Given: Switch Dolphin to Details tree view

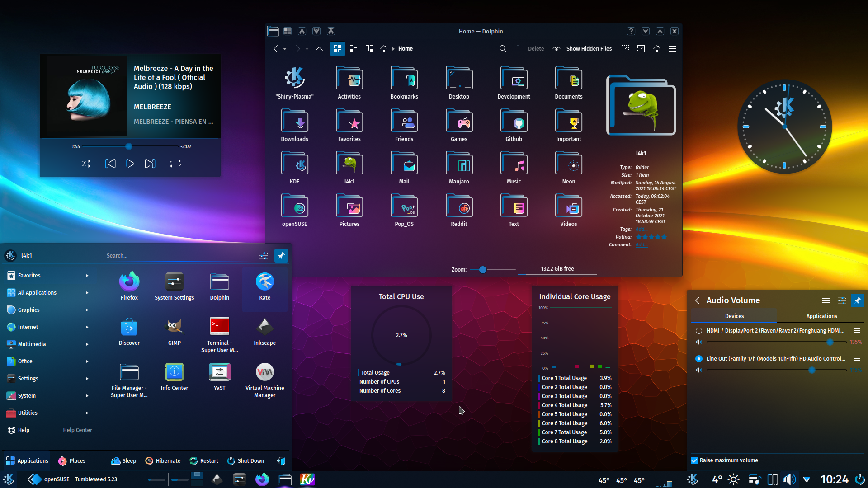Looking at the screenshot, I should pyautogui.click(x=369, y=49).
